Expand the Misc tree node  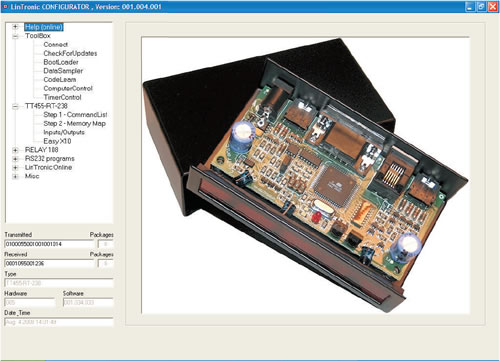[x=15, y=177]
